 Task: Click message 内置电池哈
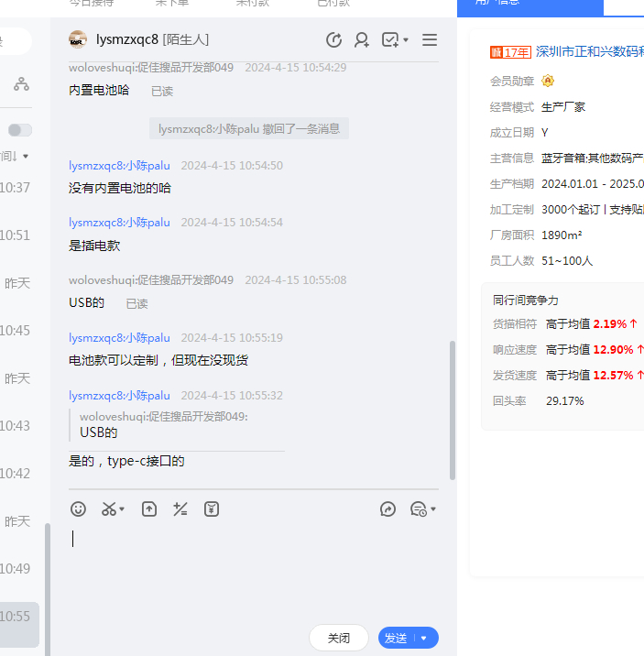pos(99,90)
